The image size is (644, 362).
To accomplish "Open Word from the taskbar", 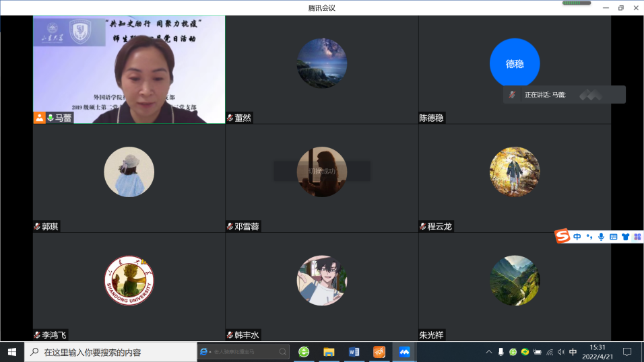I will (354, 352).
